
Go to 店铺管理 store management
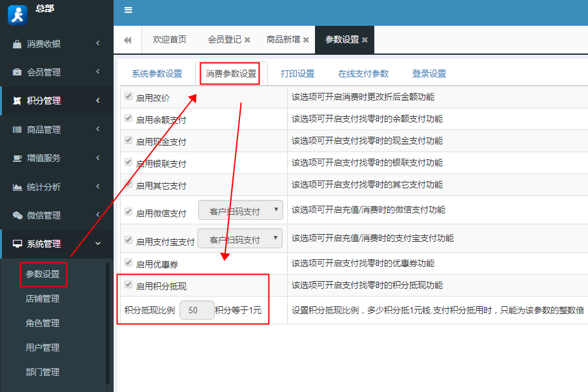43,299
